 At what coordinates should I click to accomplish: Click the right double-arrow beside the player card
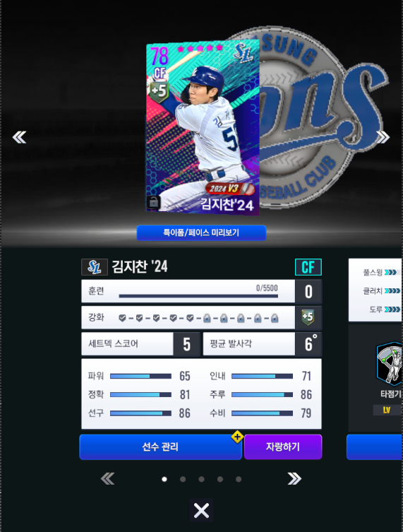[383, 137]
